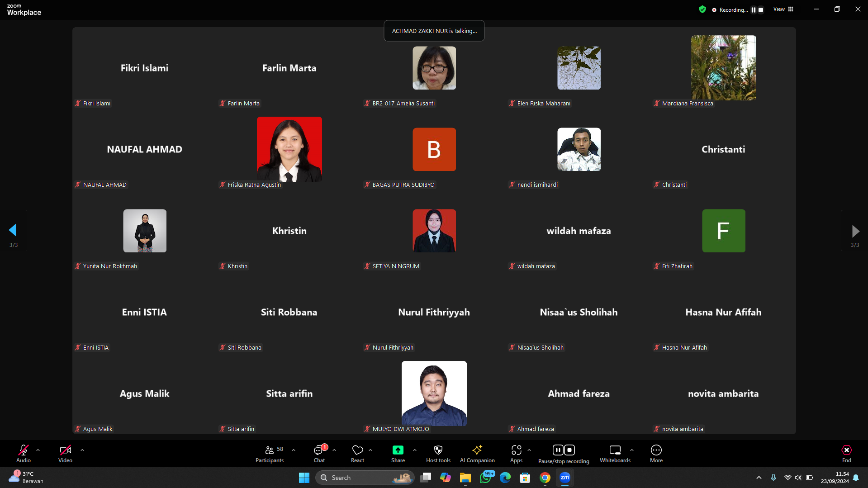Open Host tools shield icon
Screen dimensions: 868x488
tap(438, 454)
